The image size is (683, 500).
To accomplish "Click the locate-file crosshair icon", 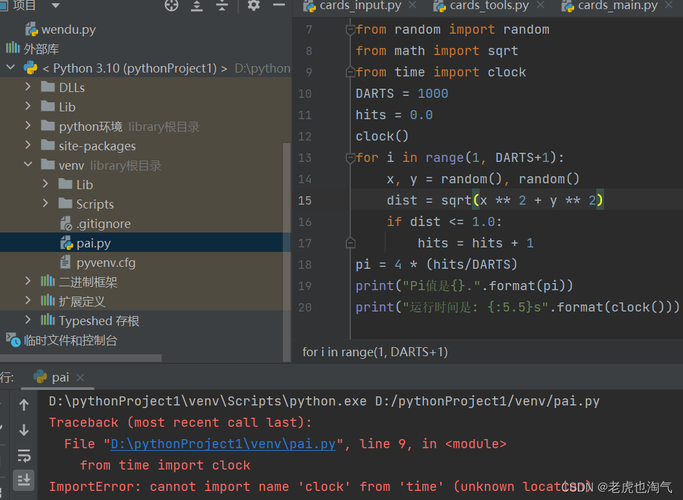I will click(x=171, y=5).
